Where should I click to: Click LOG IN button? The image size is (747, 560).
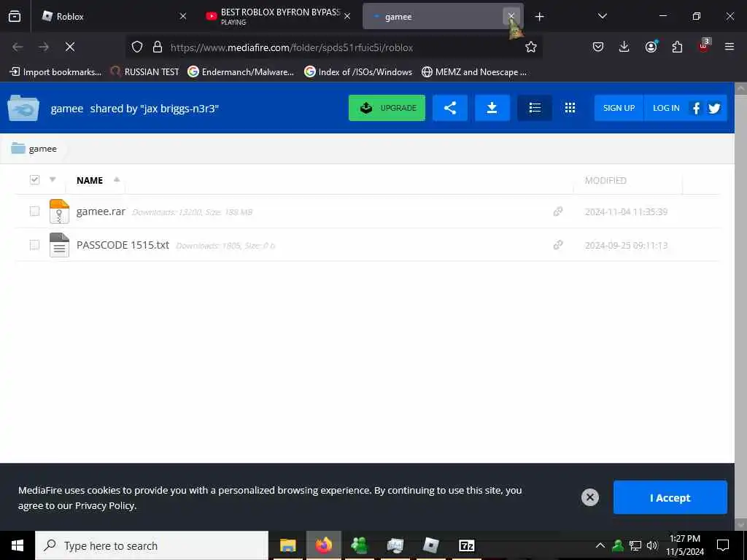pyautogui.click(x=666, y=108)
